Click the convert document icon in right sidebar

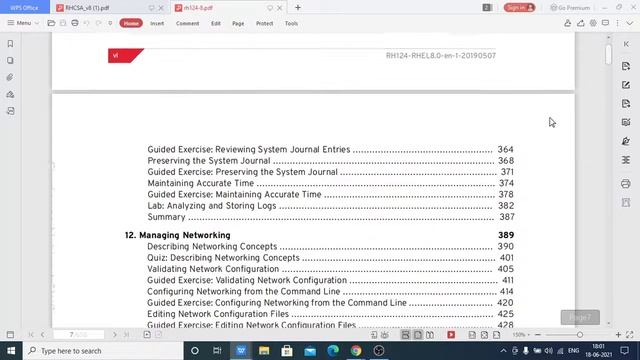click(626, 104)
